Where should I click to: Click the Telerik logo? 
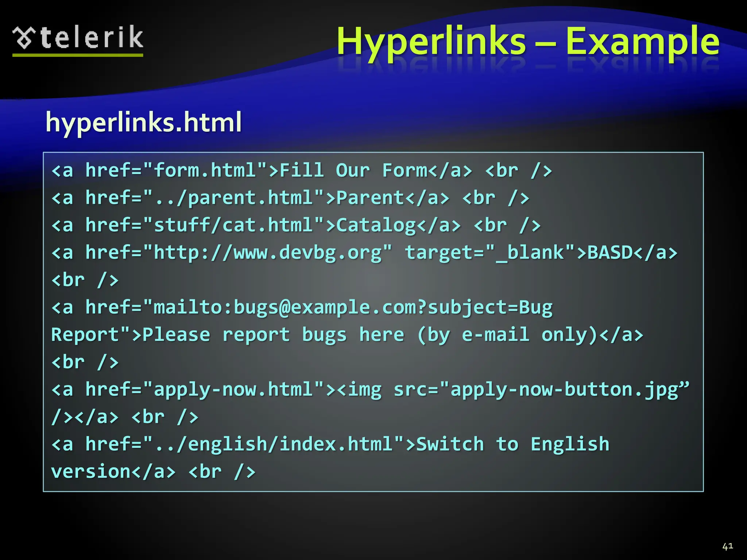click(x=78, y=40)
